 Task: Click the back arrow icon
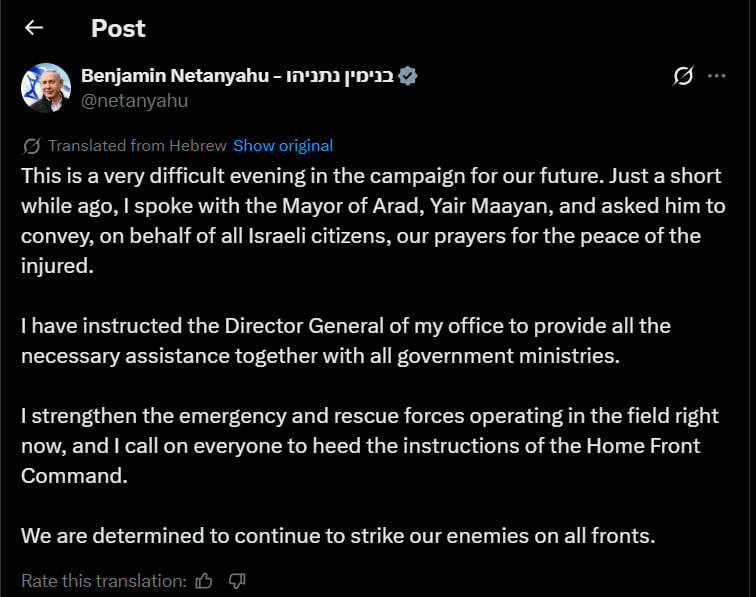[x=34, y=28]
